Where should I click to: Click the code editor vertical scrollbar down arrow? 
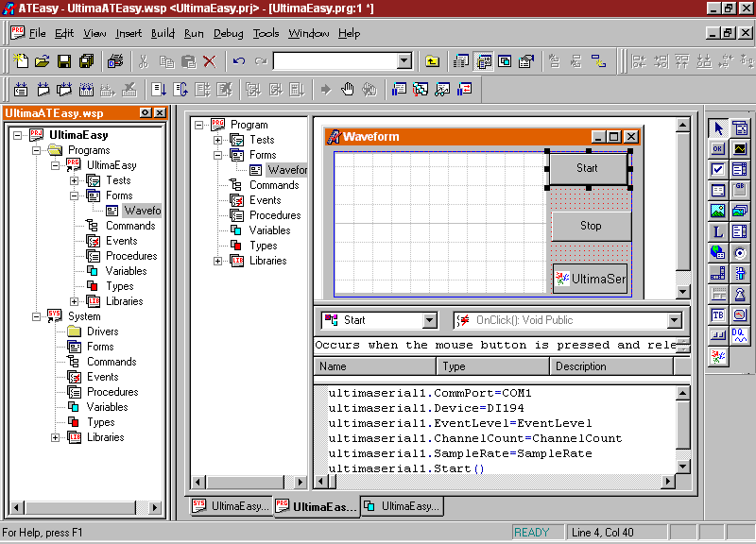682,466
